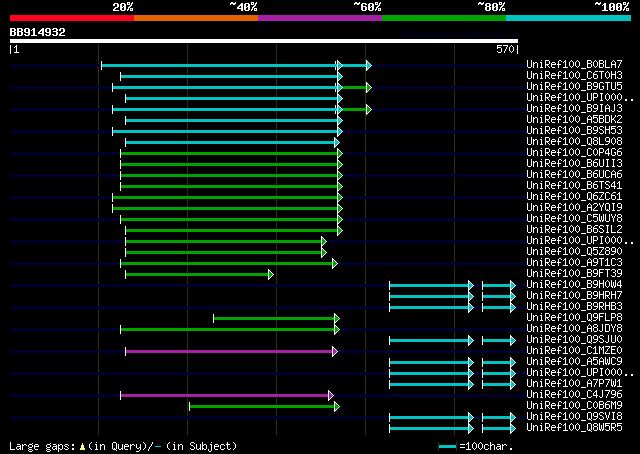Click the green ~80% identity color segment
The image size is (640, 454).
tap(443, 18)
